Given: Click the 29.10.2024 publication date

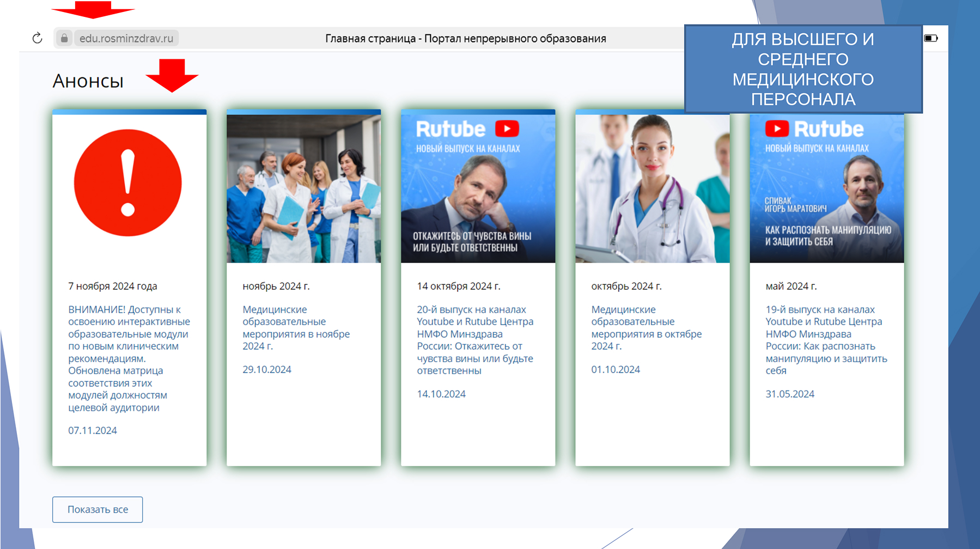Looking at the screenshot, I should pyautogui.click(x=267, y=369).
